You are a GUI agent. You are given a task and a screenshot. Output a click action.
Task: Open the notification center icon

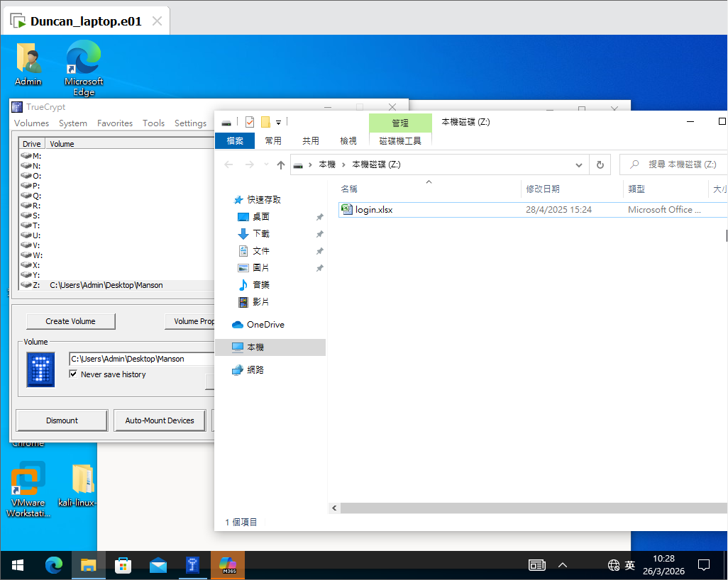[704, 564]
